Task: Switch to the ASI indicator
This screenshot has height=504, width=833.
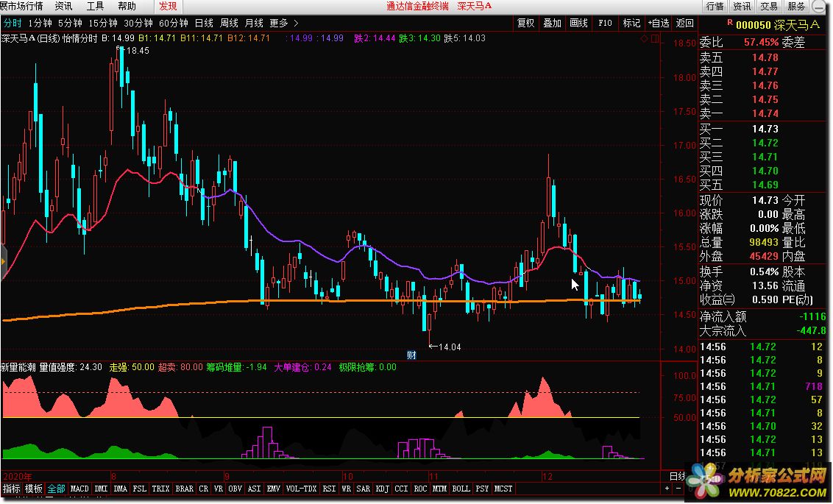Action: click(x=255, y=489)
